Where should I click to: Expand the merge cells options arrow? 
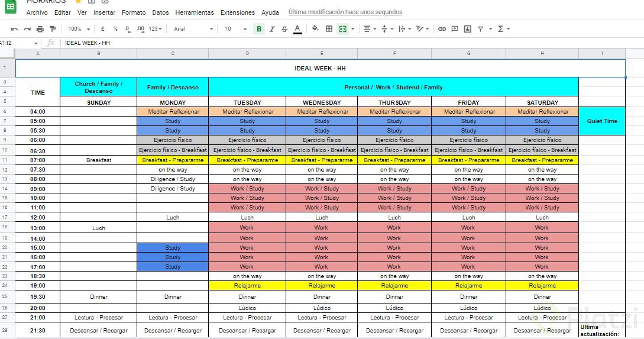353,29
